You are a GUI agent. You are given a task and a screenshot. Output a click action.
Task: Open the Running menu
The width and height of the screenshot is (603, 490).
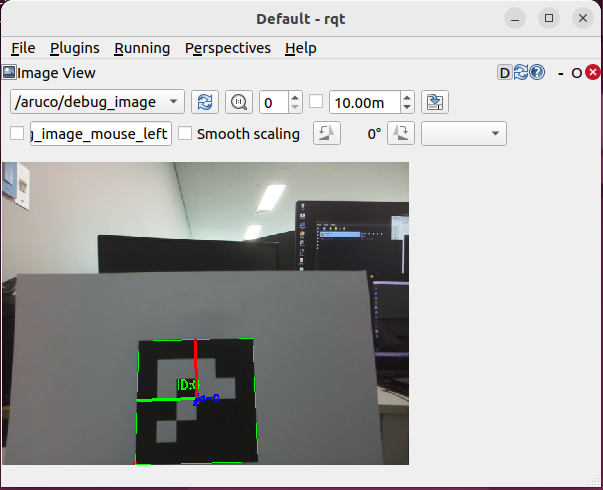142,48
